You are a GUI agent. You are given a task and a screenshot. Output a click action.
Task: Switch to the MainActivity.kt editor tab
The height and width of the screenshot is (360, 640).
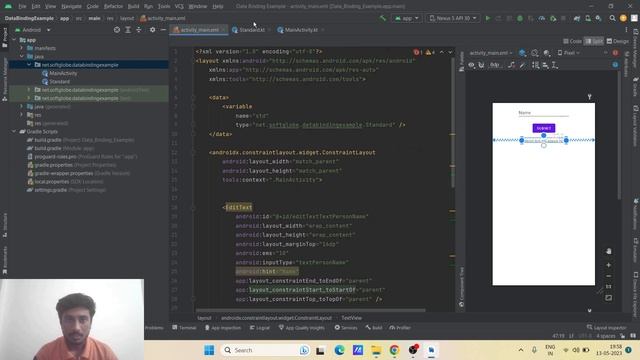point(301,30)
